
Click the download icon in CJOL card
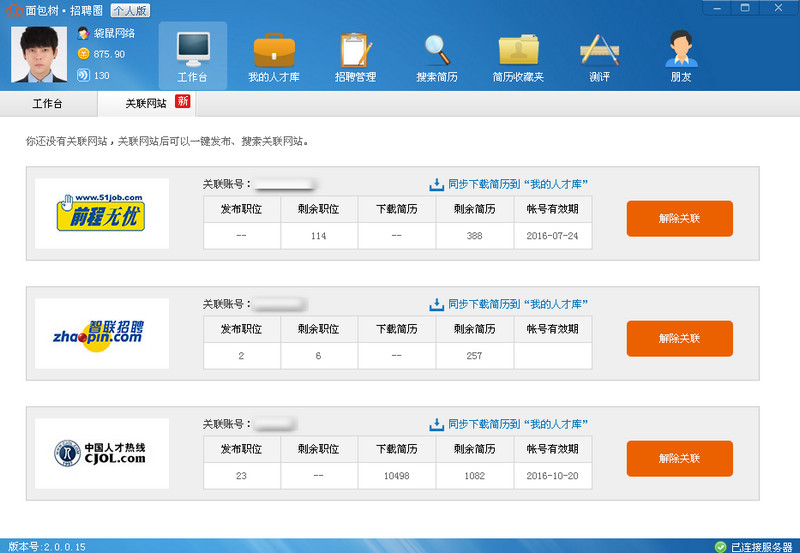[x=436, y=424]
